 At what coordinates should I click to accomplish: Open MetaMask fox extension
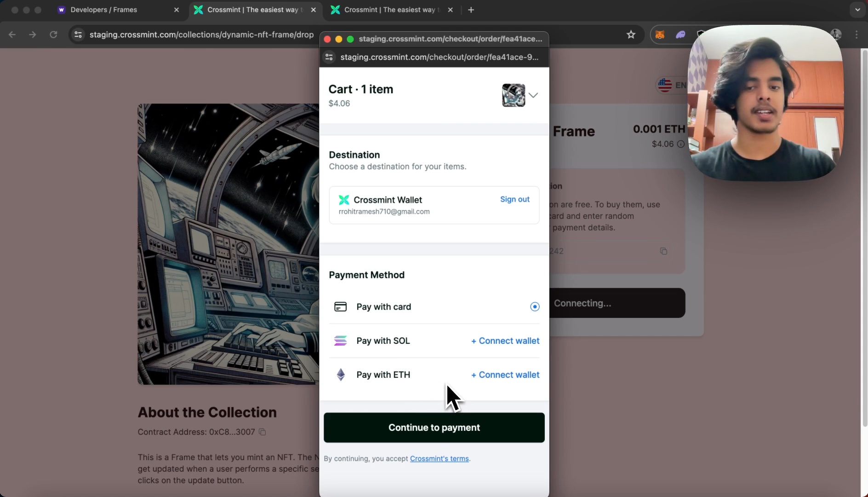pos(660,35)
